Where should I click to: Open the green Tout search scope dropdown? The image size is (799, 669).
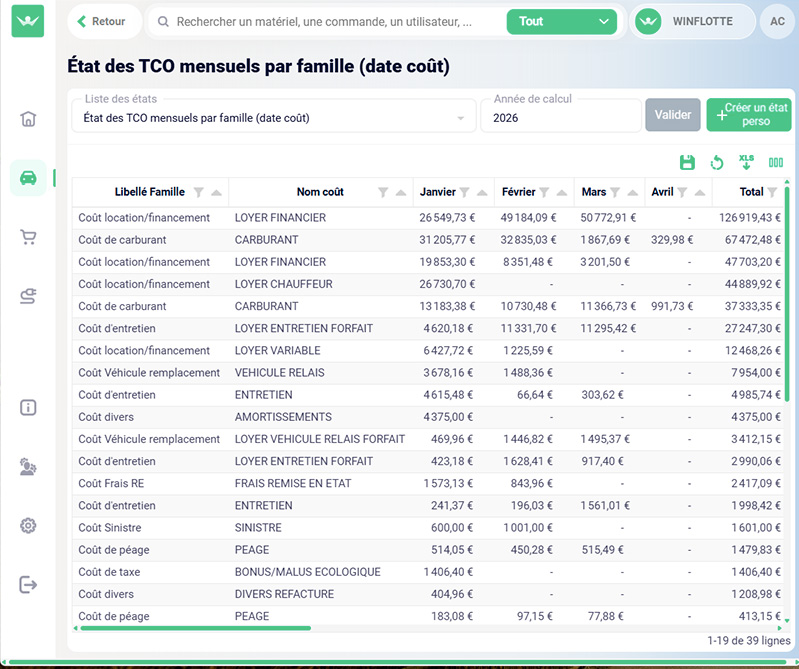tap(562, 21)
